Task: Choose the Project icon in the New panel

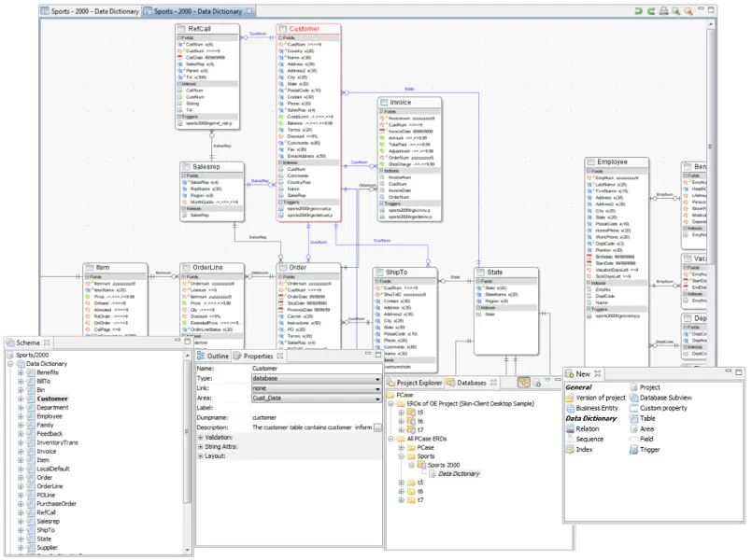Action: coord(633,387)
